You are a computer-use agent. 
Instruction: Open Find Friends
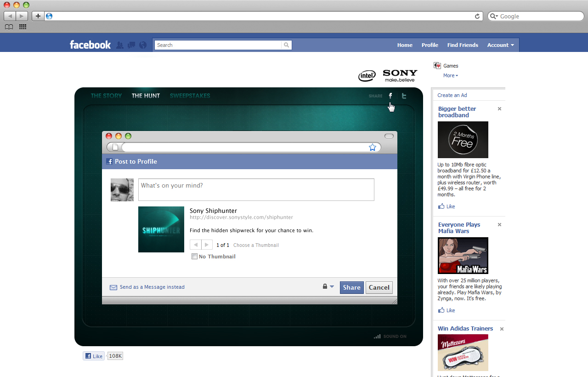coord(463,45)
